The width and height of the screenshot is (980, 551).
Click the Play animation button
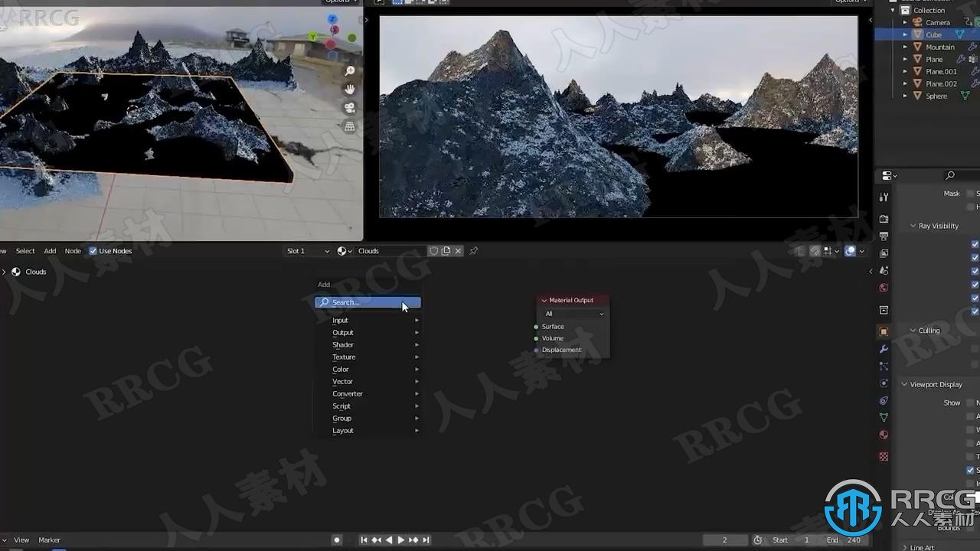click(400, 540)
